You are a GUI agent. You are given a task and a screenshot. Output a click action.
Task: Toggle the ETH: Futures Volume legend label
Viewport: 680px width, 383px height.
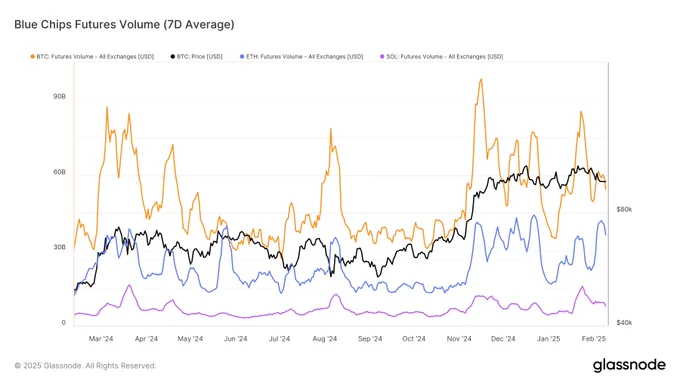pos(304,57)
